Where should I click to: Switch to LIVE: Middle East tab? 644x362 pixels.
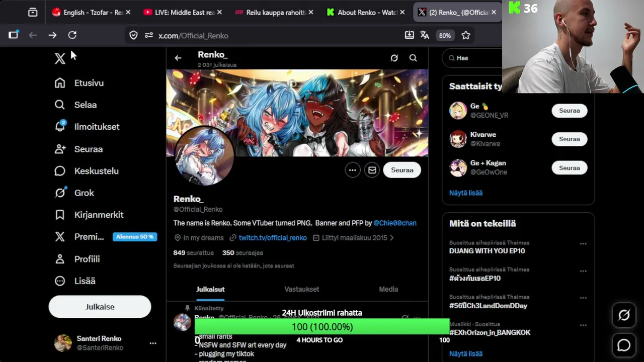pos(182,12)
